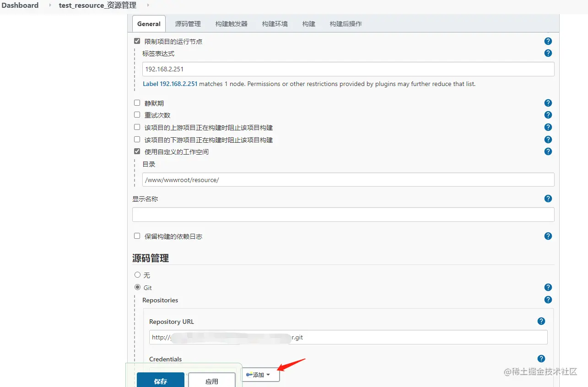Viewport: 588px width, 387px height.
Task: Open help icon for 标签表达式
Action: click(548, 53)
